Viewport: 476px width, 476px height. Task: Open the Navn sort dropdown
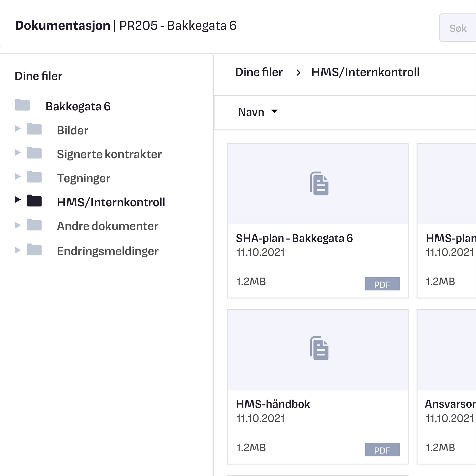click(x=257, y=112)
